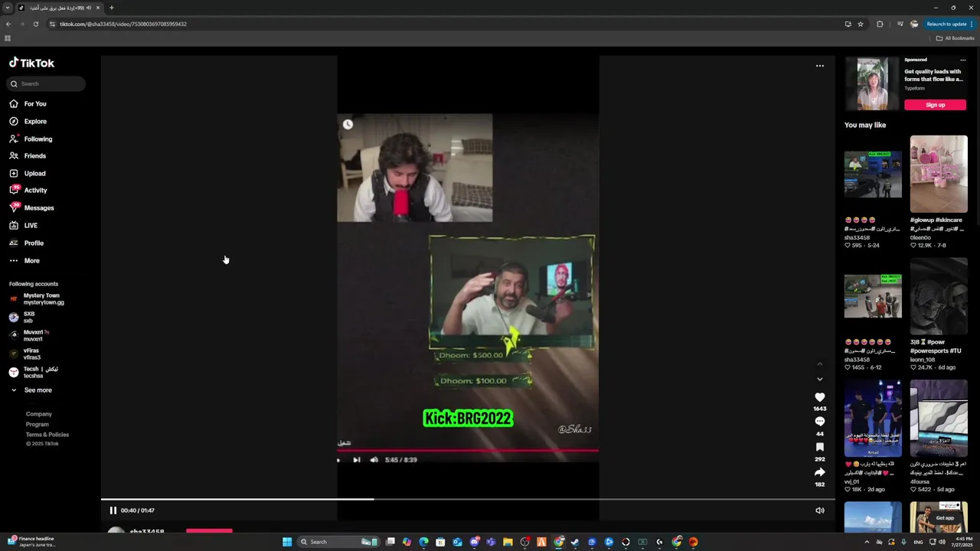The height and width of the screenshot is (551, 980).
Task: Open vFiras following account
Action: [x=25, y=354]
